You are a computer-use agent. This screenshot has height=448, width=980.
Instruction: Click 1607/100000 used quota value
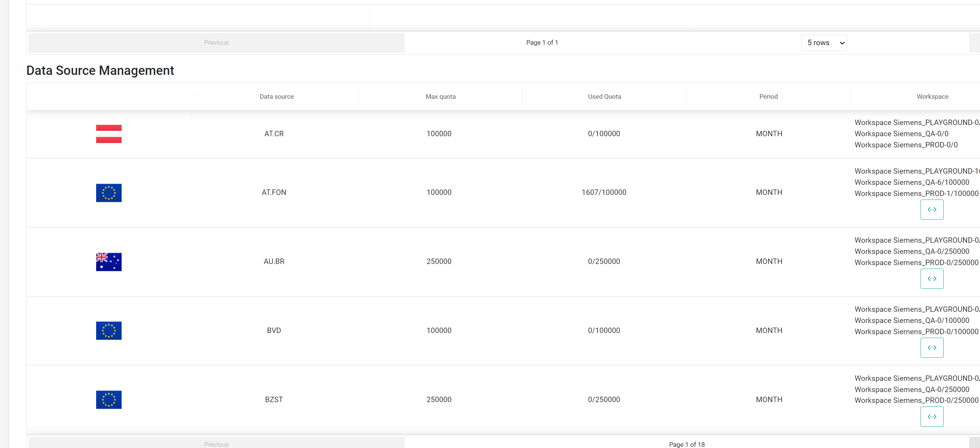[604, 193]
